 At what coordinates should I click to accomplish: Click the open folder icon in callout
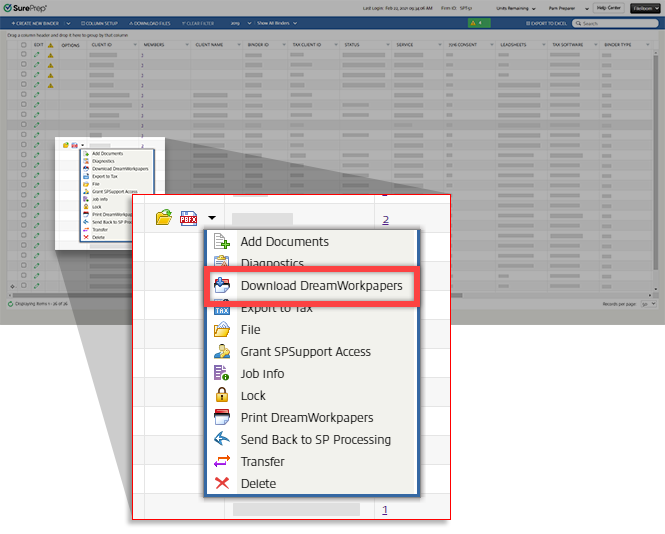coord(164,218)
